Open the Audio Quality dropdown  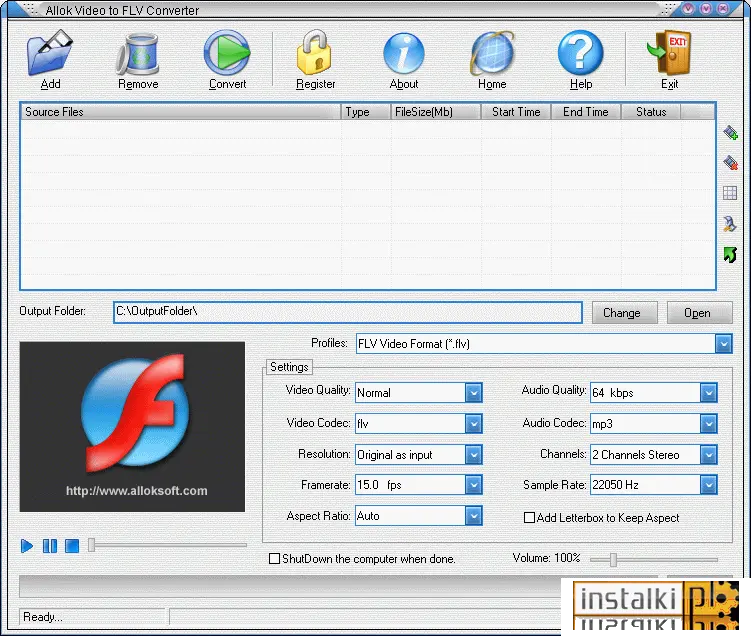(x=708, y=393)
